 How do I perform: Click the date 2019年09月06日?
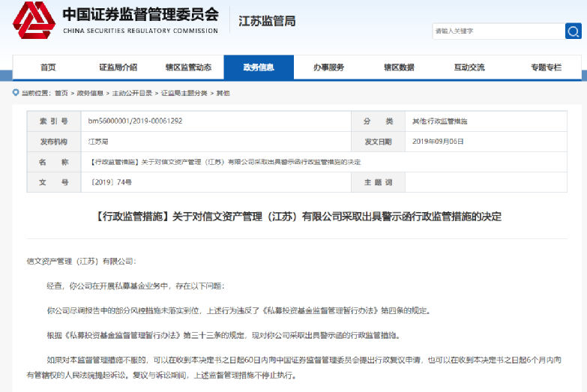438,142
